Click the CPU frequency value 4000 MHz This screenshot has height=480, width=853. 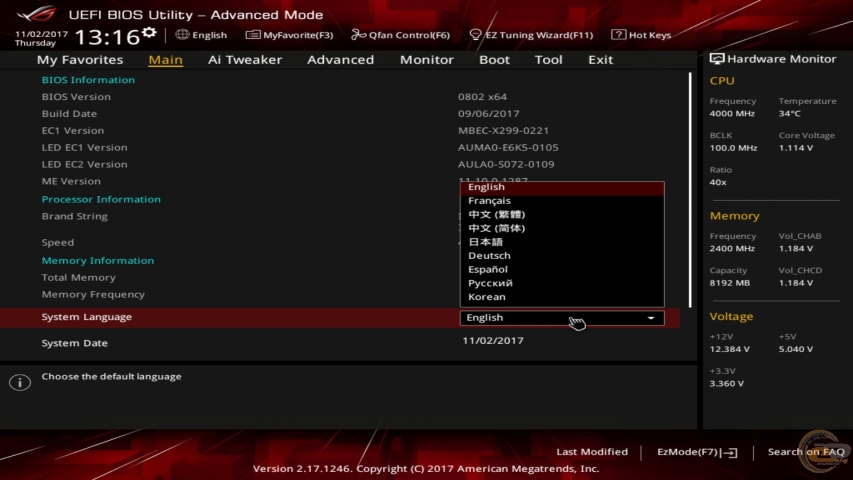(732, 114)
